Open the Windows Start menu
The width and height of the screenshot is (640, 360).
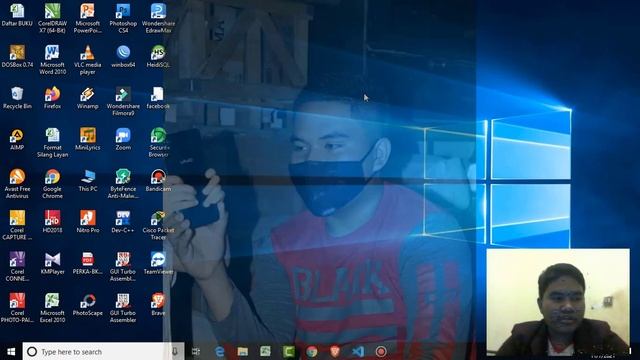click(x=11, y=351)
